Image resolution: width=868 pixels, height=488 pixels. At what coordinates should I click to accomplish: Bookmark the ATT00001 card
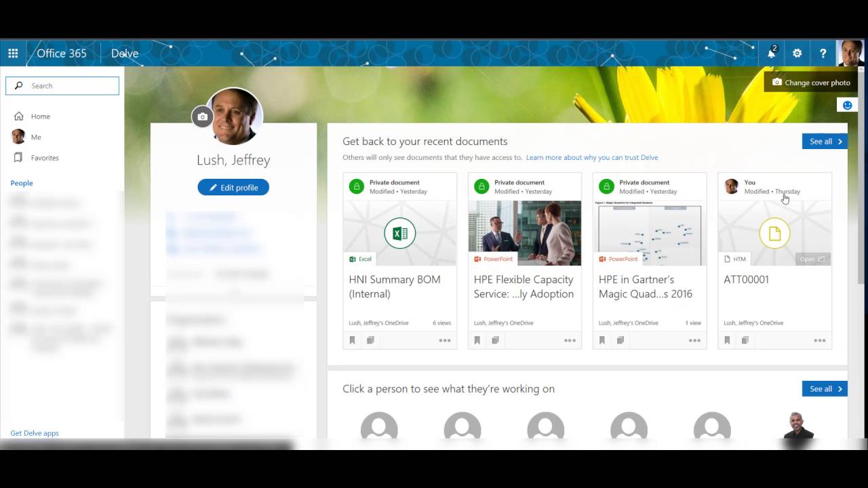click(727, 340)
